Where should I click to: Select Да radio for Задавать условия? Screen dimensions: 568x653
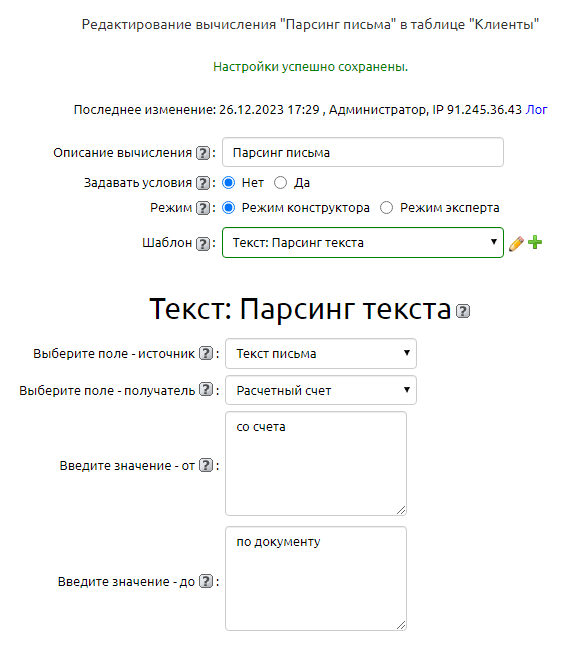pyautogui.click(x=281, y=183)
